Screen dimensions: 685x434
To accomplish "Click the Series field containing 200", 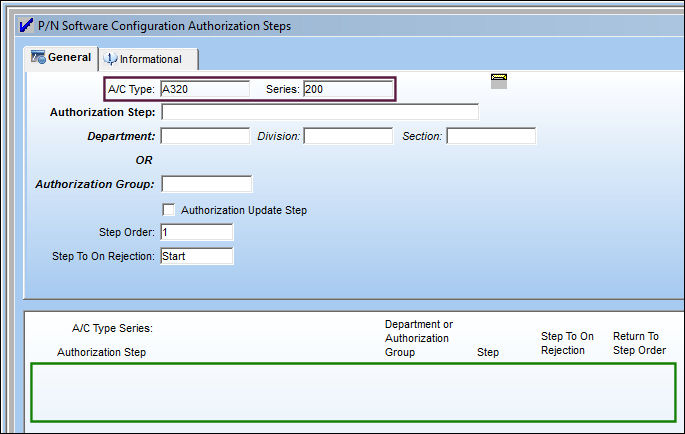I will [x=348, y=89].
